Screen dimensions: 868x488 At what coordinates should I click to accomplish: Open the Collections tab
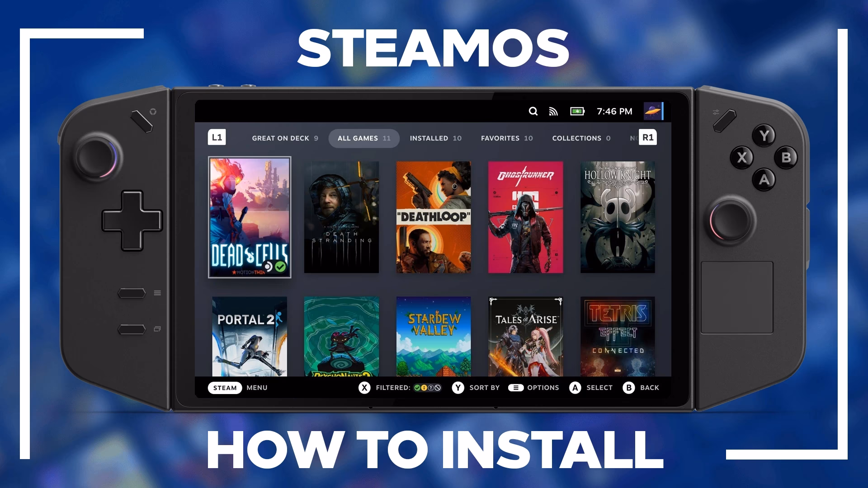coord(581,138)
